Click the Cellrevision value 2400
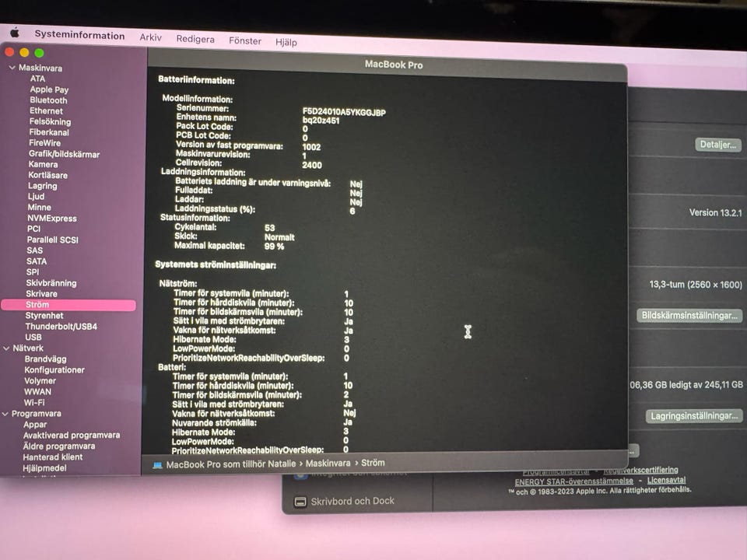 click(312, 165)
